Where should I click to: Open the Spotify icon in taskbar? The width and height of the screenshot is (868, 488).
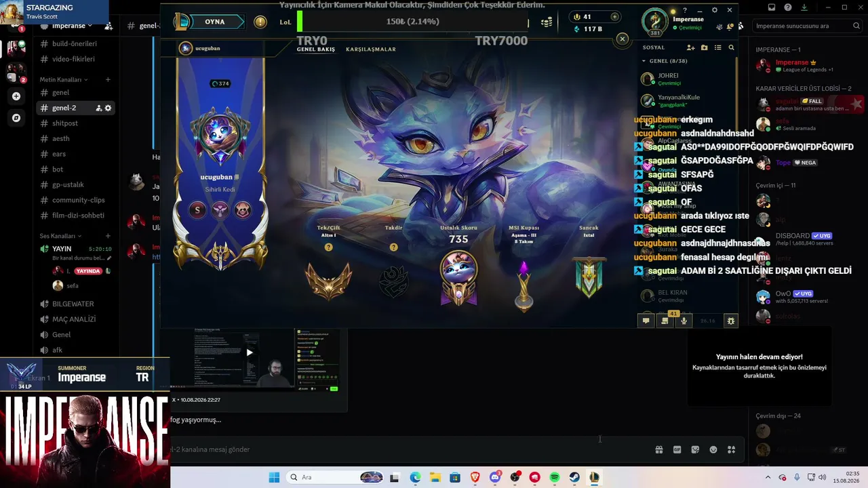point(554,477)
